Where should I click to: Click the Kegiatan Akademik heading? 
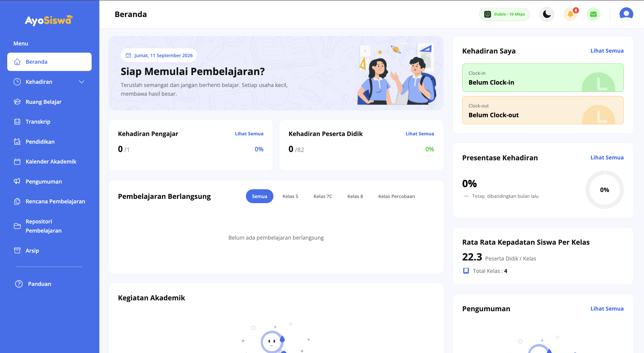[x=152, y=298]
